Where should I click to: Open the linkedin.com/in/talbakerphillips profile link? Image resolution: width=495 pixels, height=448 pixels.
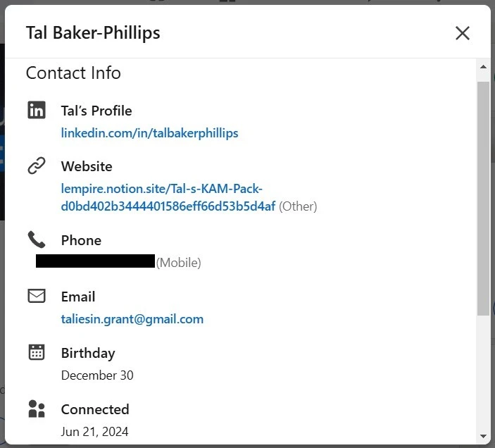point(149,133)
